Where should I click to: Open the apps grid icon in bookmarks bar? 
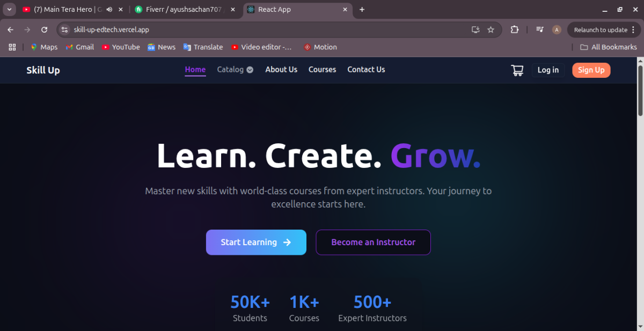coord(12,47)
